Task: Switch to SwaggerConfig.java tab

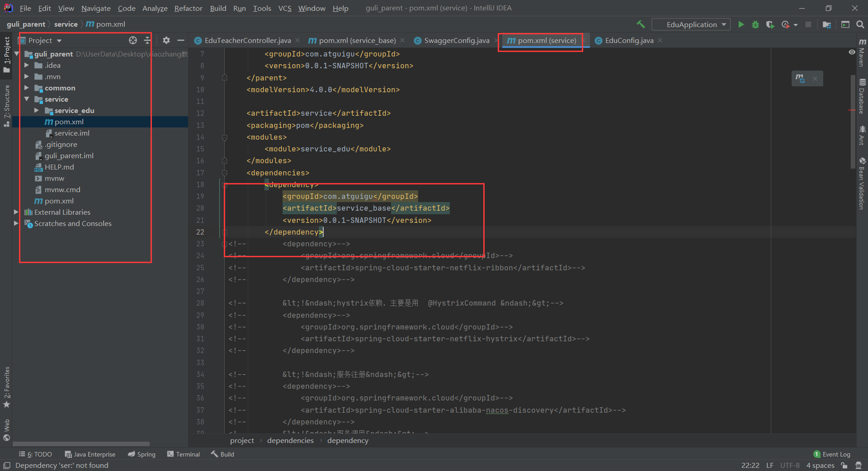Action: 456,40
